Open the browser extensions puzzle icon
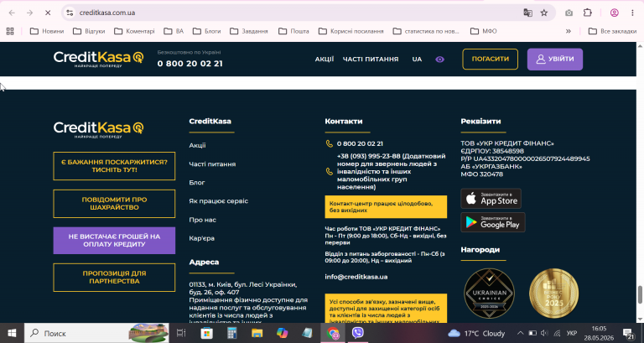Image resolution: width=644 pixels, height=343 pixels. [588, 13]
